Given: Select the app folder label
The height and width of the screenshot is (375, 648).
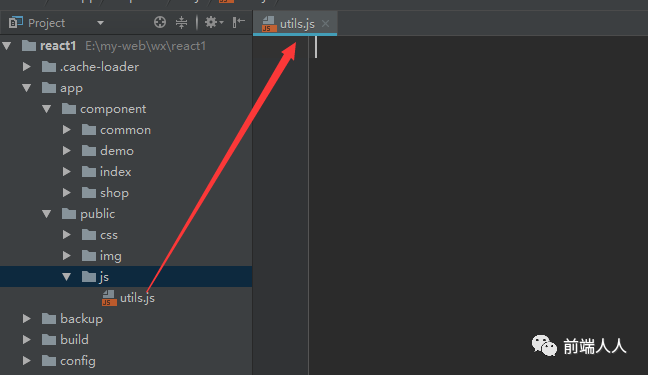Looking at the screenshot, I should (71, 88).
